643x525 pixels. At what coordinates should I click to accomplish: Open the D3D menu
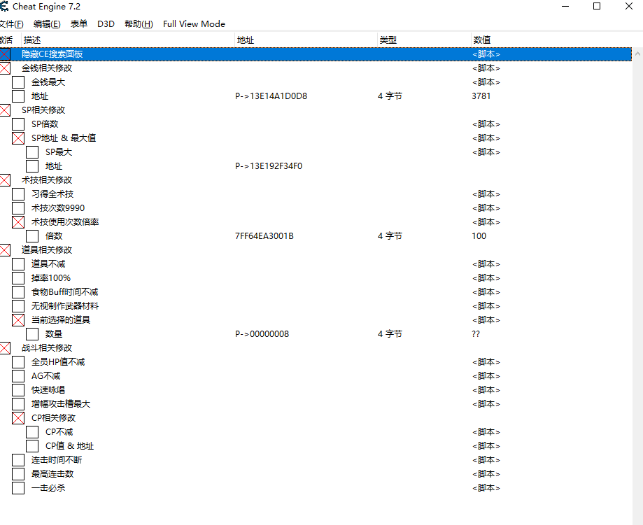[106, 24]
